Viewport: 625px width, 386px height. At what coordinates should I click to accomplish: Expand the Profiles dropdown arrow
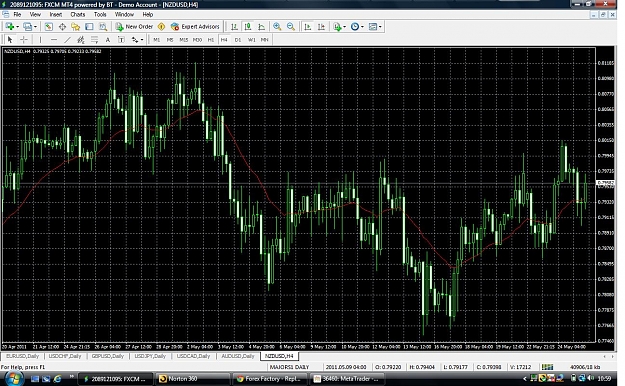click(x=35, y=27)
